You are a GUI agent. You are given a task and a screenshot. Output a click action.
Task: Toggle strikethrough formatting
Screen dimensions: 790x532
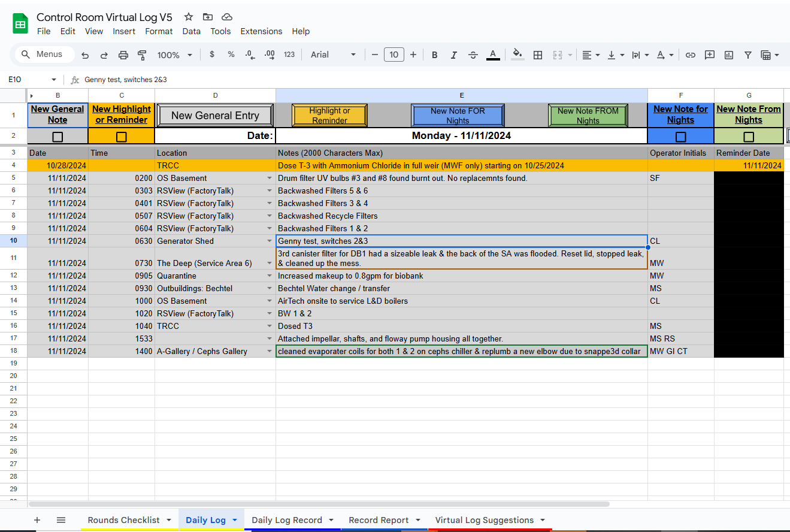(473, 55)
